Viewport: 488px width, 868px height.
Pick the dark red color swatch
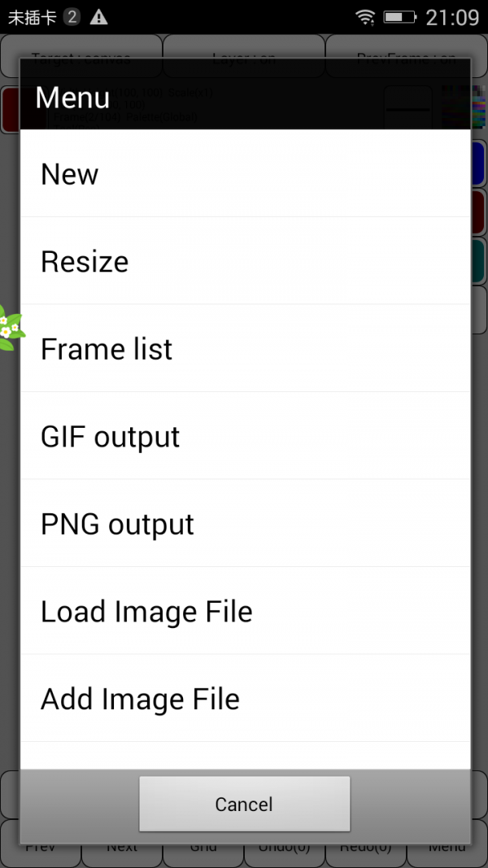coord(479,213)
